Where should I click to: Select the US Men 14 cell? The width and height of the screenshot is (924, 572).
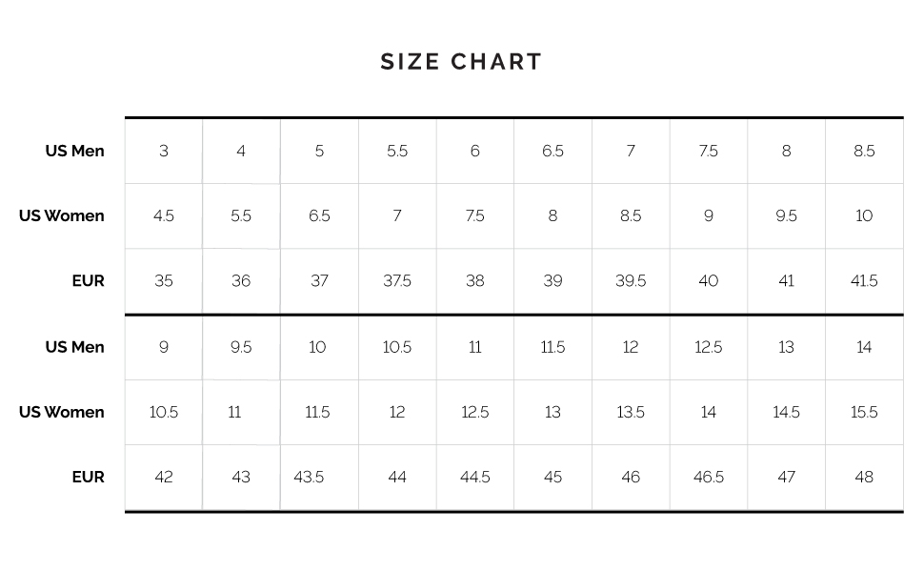coord(864,348)
